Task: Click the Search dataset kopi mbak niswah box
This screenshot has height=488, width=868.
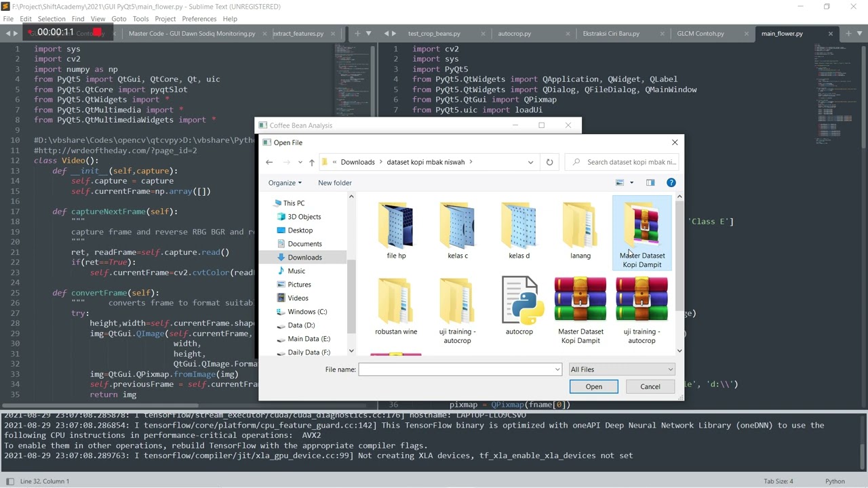Action: [621, 162]
